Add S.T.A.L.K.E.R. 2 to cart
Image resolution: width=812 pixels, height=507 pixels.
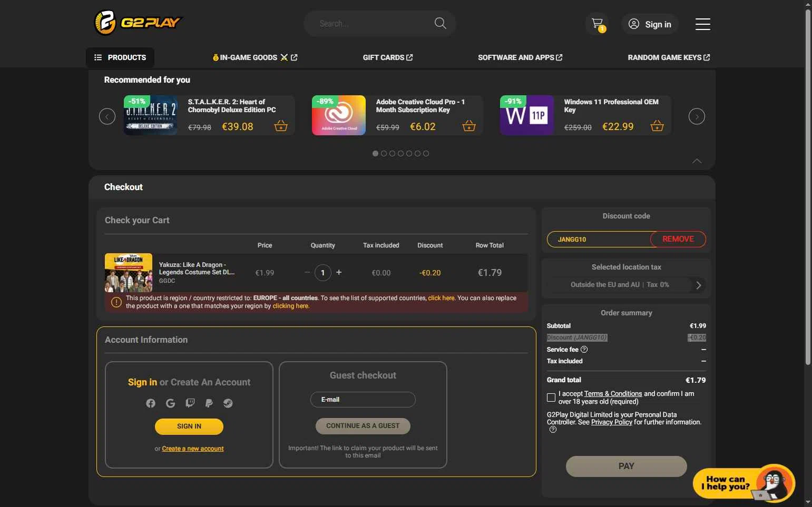tap(281, 126)
